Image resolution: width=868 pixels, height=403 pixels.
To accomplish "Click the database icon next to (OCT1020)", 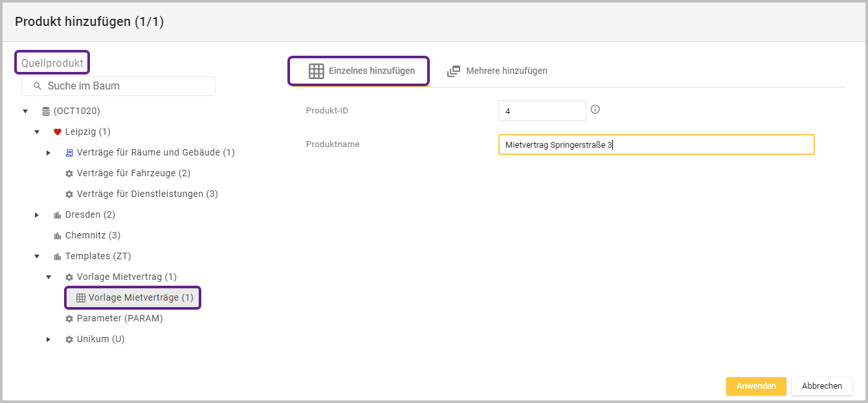I will (x=46, y=111).
